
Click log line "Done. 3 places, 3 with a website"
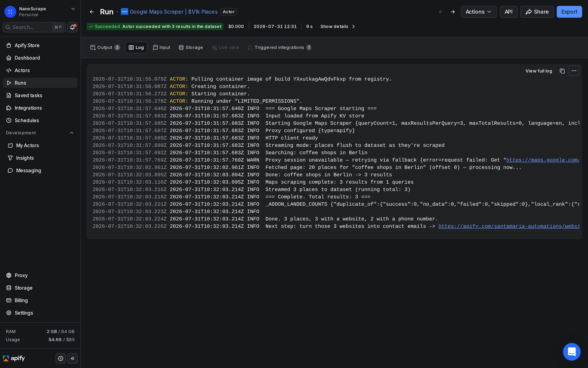tap(352, 219)
